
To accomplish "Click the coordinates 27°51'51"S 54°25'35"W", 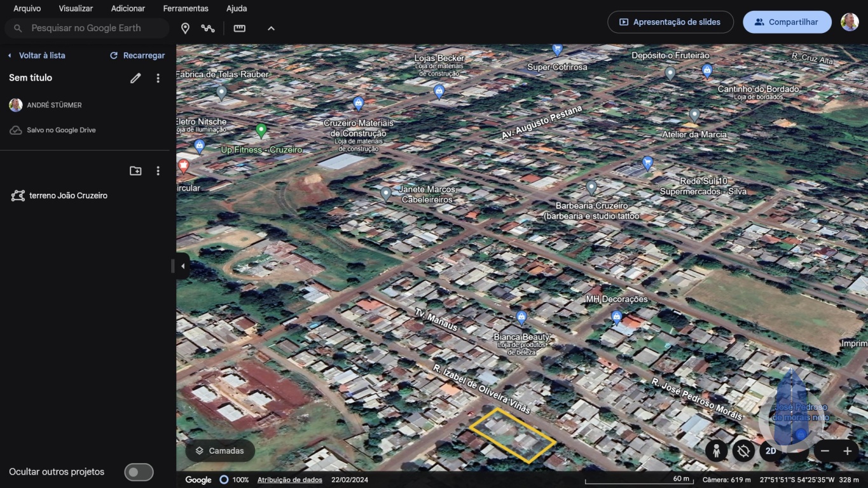I will pyautogui.click(x=797, y=480).
